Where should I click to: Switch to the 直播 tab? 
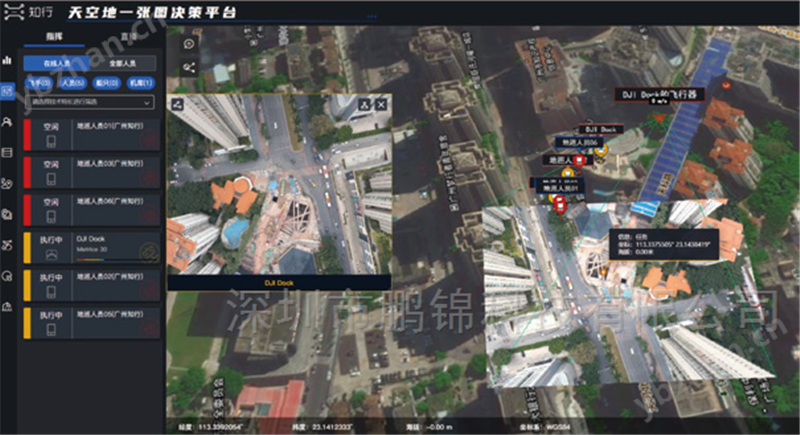(x=128, y=36)
